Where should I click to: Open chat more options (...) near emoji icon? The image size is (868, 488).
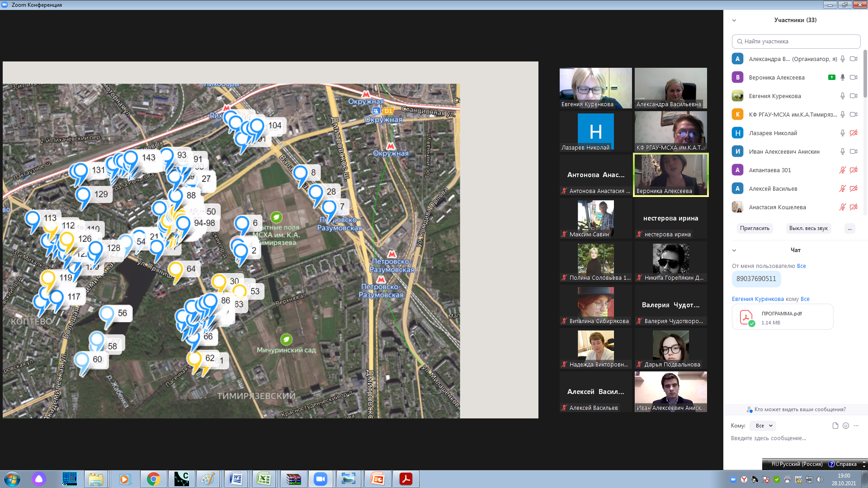(856, 426)
